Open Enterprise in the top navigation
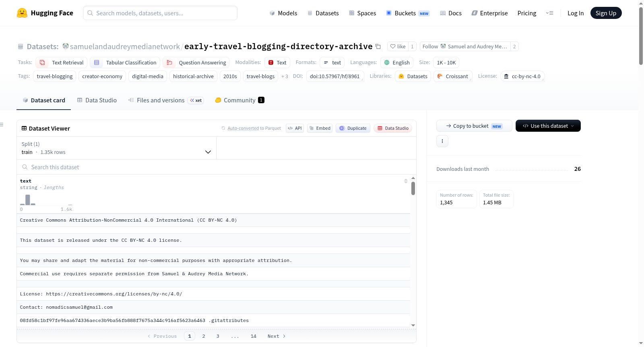Viewport: 644px width, 347px height. click(x=489, y=13)
